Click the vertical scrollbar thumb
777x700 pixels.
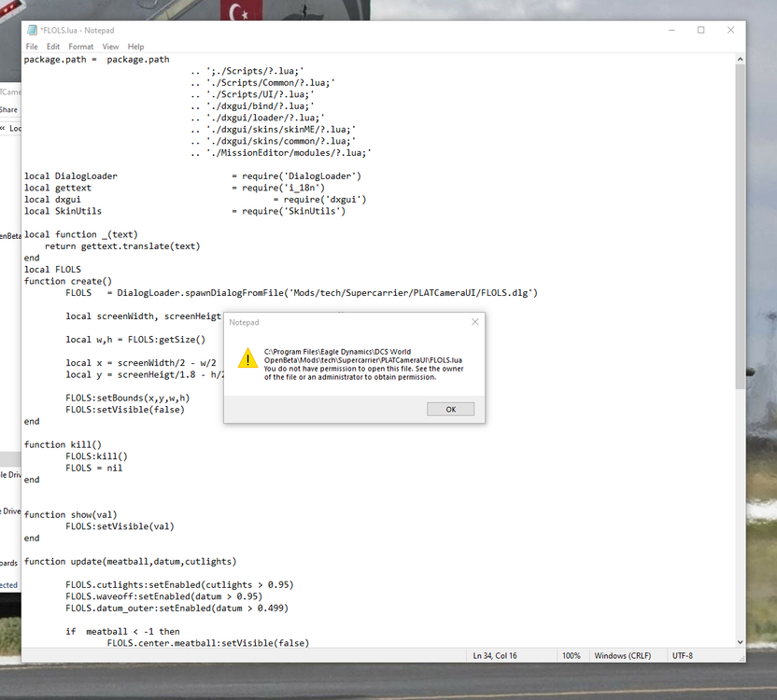pyautogui.click(x=740, y=227)
